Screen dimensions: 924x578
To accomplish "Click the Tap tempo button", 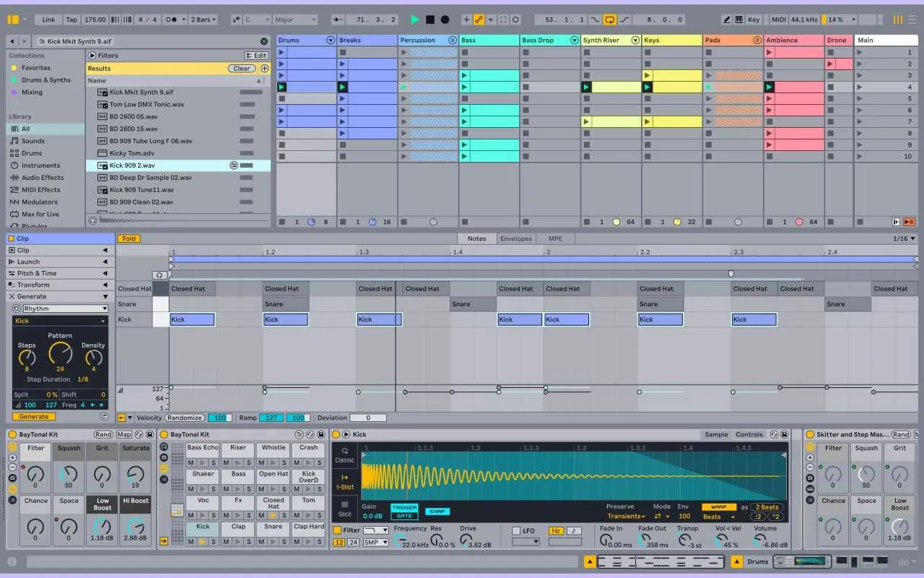I will pos(71,20).
